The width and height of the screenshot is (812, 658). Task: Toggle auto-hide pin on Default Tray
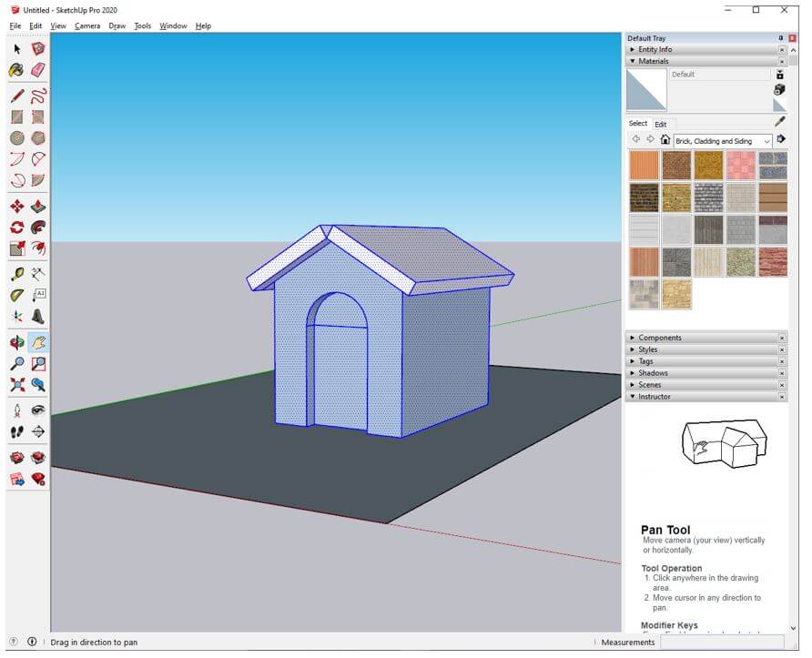click(x=780, y=38)
